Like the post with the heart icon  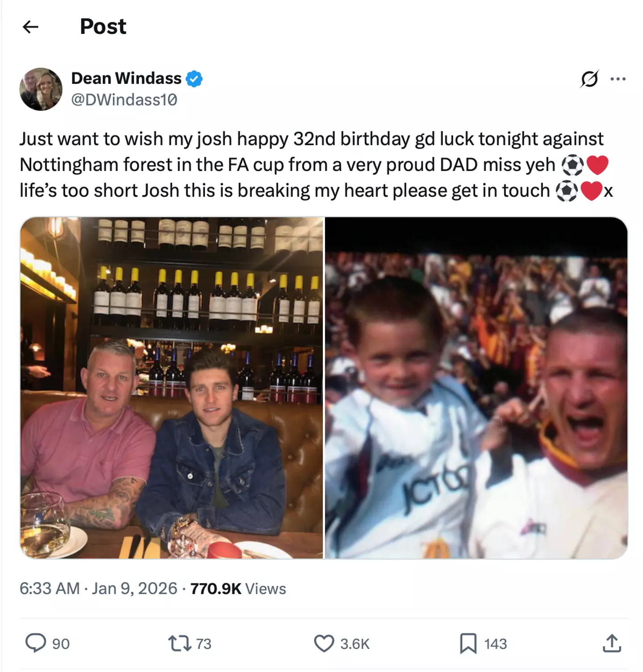tap(324, 643)
